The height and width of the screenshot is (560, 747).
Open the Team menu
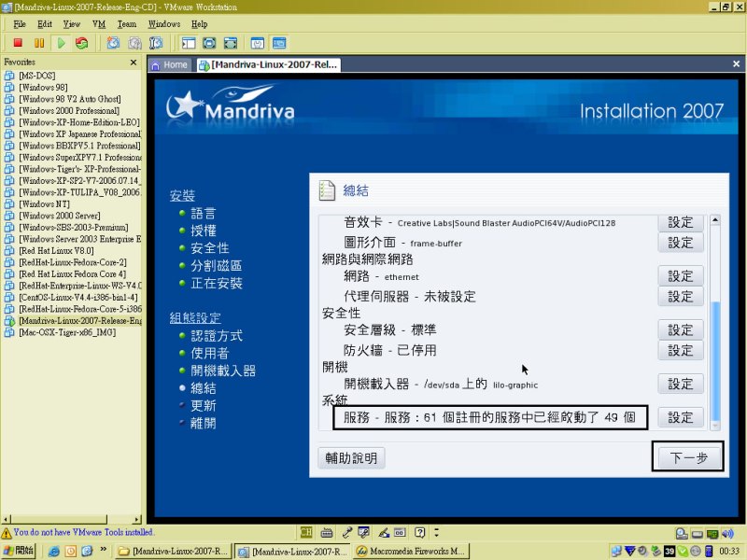pos(127,24)
